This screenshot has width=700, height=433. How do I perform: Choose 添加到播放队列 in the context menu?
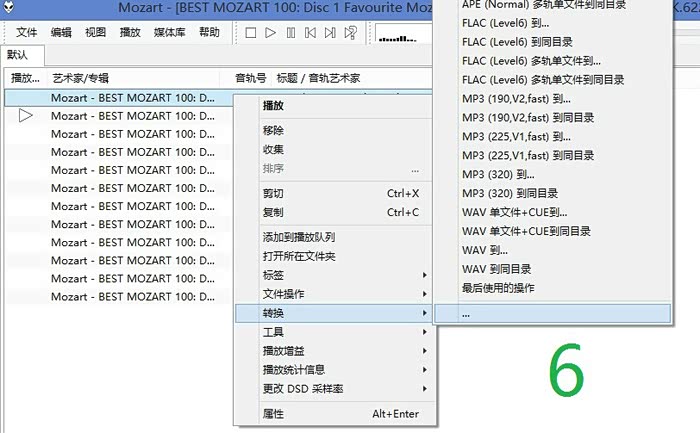334,237
